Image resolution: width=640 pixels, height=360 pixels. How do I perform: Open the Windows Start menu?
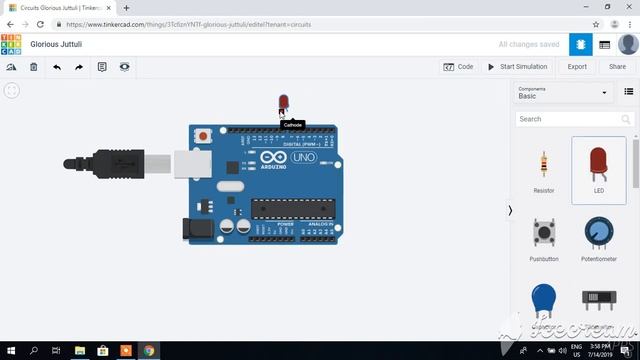point(11,351)
